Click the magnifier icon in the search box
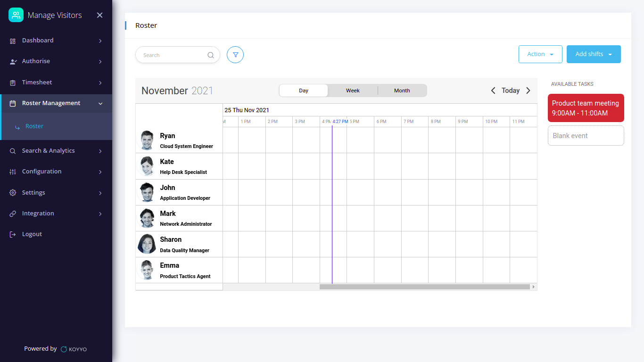Screen dimensions: 644x362 tap(211, 55)
